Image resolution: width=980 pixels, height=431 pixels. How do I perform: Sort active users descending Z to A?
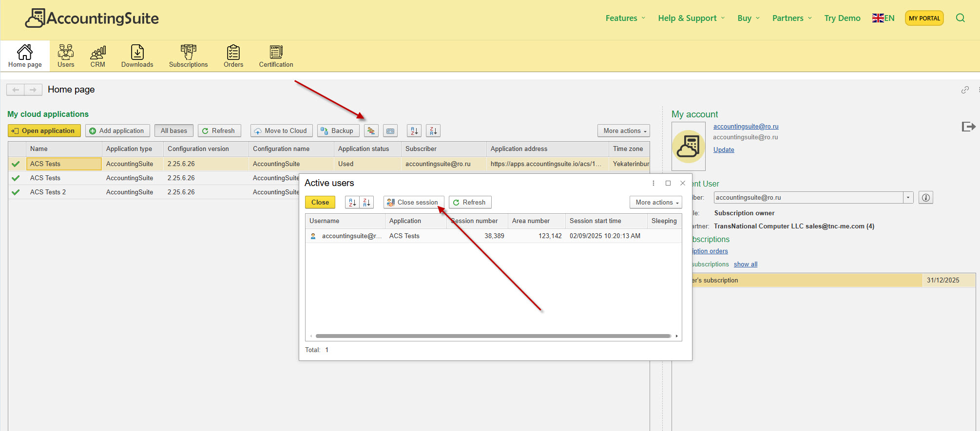366,202
